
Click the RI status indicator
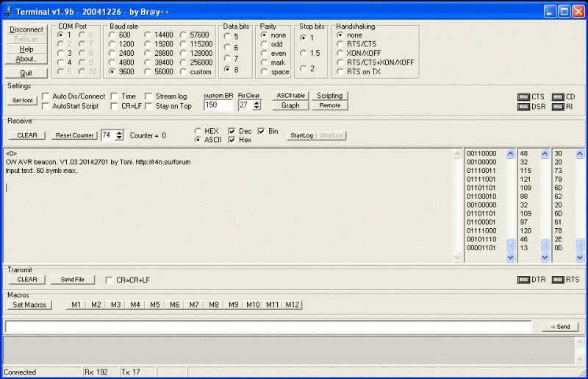[557, 107]
